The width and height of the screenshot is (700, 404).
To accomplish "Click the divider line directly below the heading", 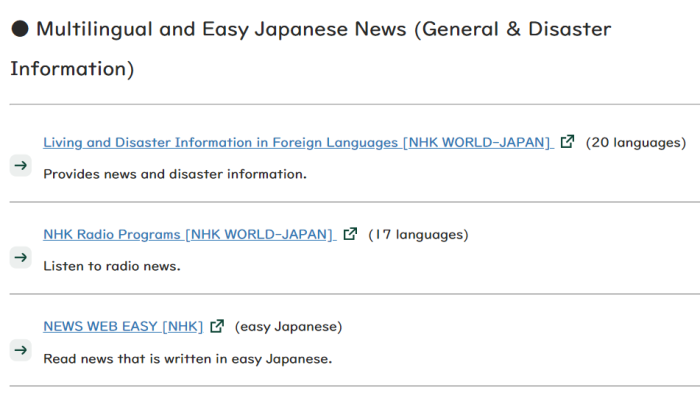I will tap(350, 104).
